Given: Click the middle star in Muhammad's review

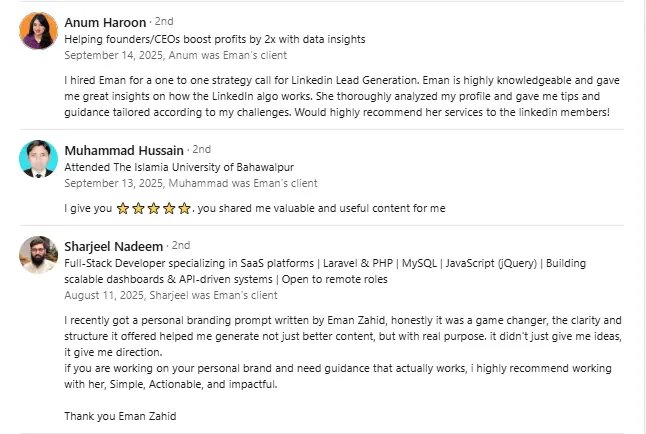Looking at the screenshot, I should pyautogui.click(x=154, y=209).
